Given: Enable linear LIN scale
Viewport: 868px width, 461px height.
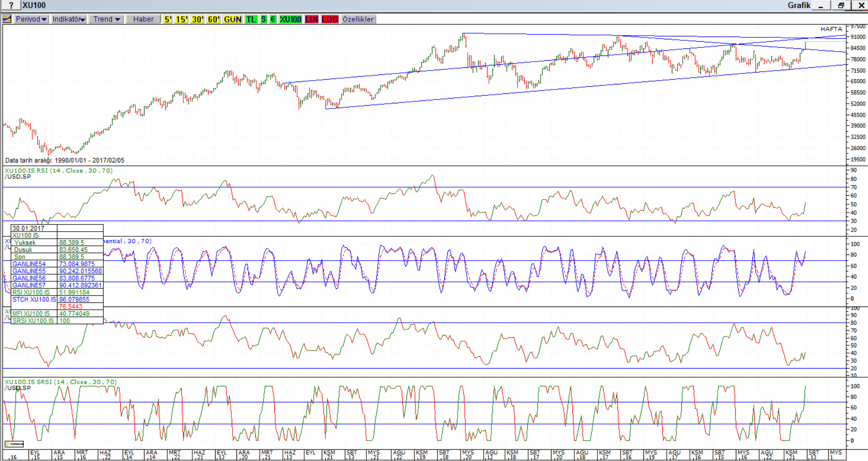Looking at the screenshot, I should (311, 19).
